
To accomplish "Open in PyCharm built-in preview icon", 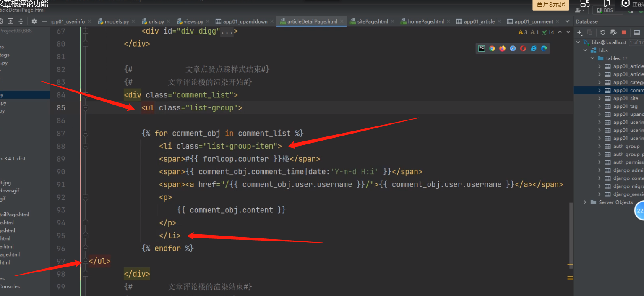I will (x=482, y=48).
